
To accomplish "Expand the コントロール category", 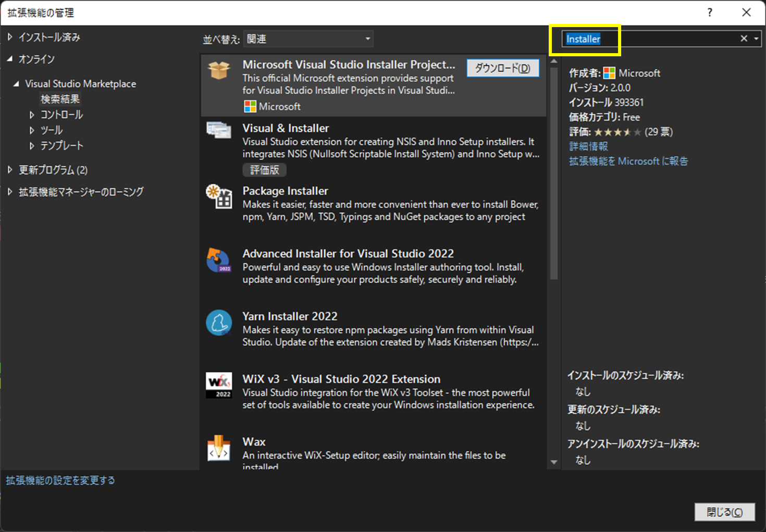I will [x=32, y=115].
